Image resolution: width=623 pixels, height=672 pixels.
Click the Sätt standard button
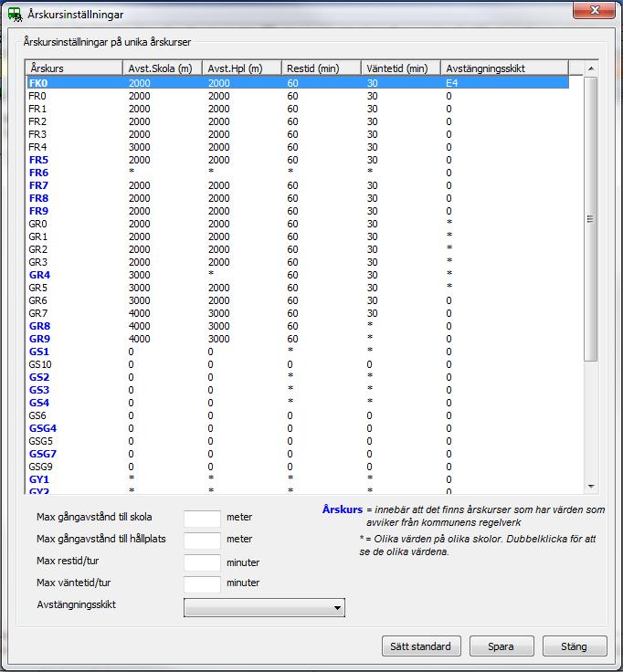point(421,646)
